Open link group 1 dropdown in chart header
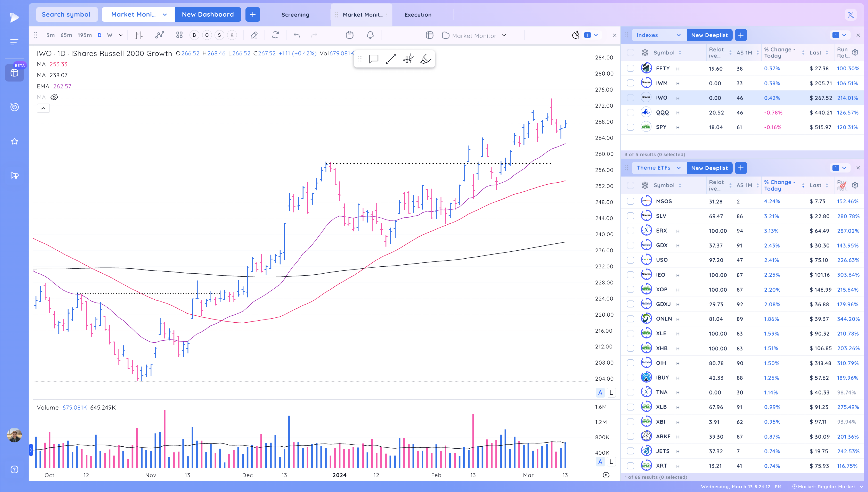Screen dimensions: 868x492 (x=592, y=35)
